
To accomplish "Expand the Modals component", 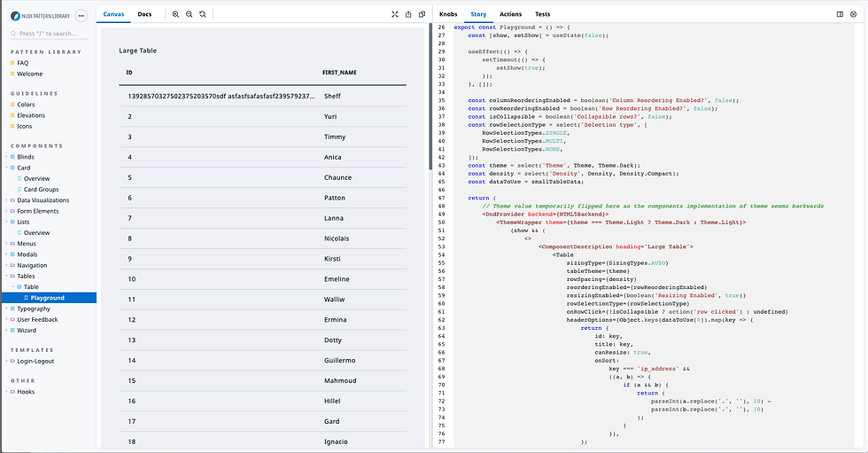I will [27, 254].
